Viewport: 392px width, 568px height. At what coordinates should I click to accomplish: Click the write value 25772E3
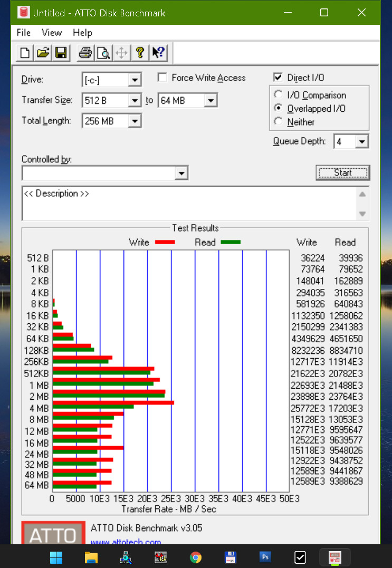(308, 409)
